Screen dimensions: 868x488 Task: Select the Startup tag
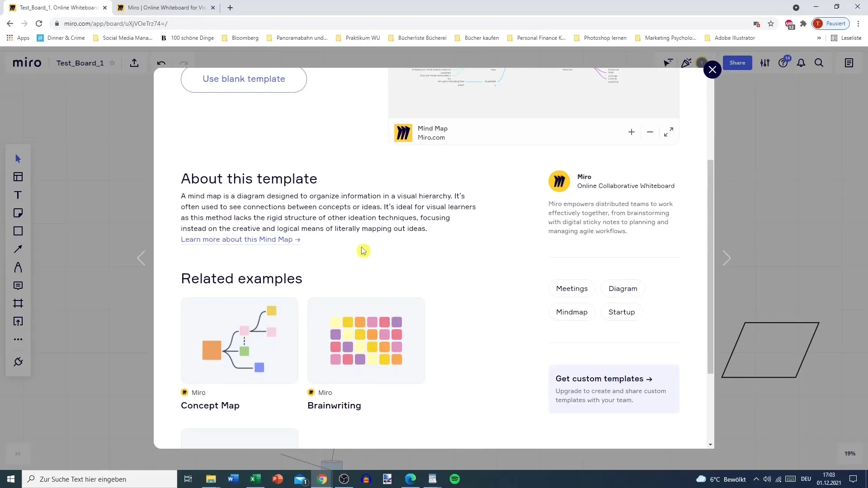(622, 312)
